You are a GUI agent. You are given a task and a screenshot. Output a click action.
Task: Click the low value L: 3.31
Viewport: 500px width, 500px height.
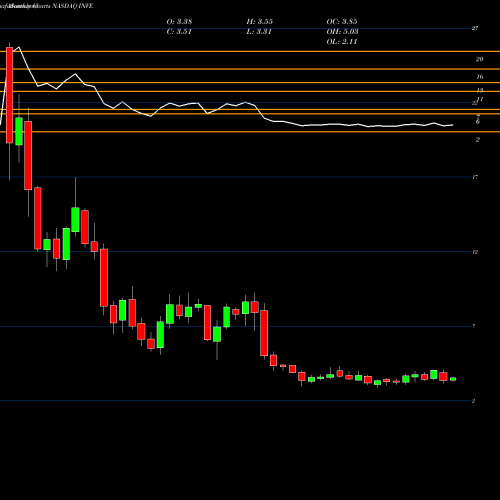click(x=259, y=32)
